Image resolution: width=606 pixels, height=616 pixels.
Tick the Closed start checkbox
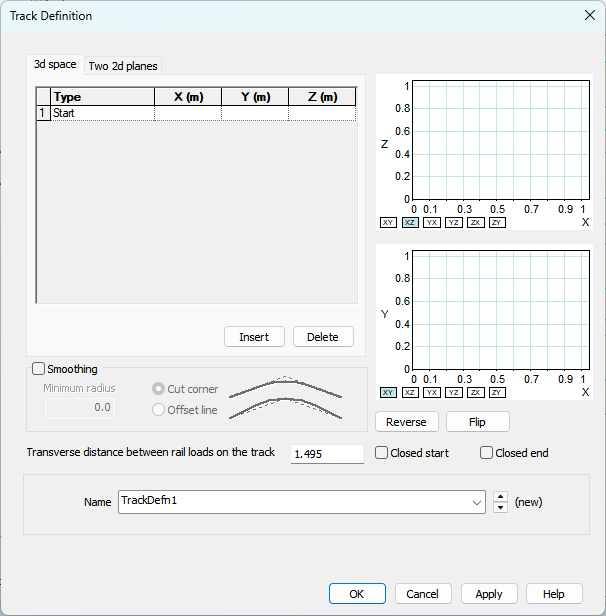[x=382, y=453]
